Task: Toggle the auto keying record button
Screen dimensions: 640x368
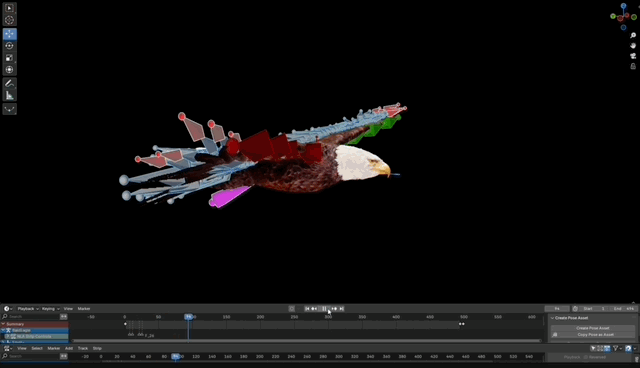Action: coord(291,309)
